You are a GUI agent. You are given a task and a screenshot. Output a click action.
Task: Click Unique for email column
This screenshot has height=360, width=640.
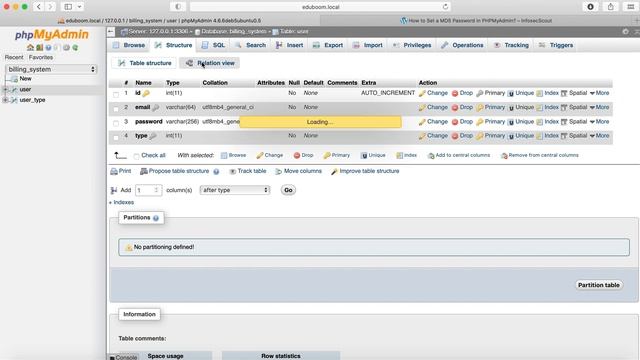coord(521,107)
